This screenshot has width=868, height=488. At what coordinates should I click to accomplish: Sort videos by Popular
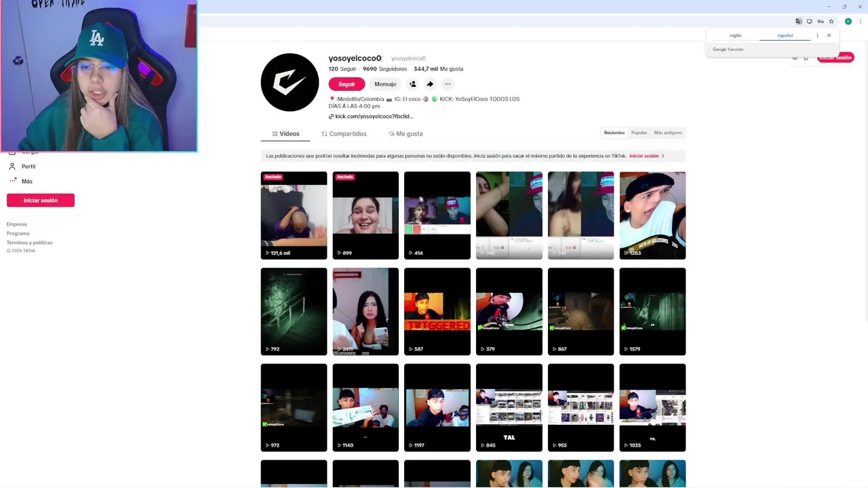coord(639,133)
